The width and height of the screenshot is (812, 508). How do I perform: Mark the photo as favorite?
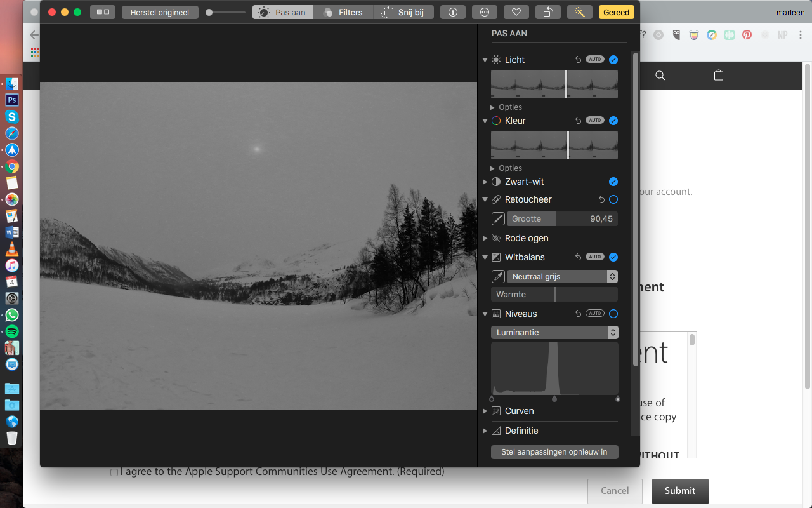click(516, 12)
